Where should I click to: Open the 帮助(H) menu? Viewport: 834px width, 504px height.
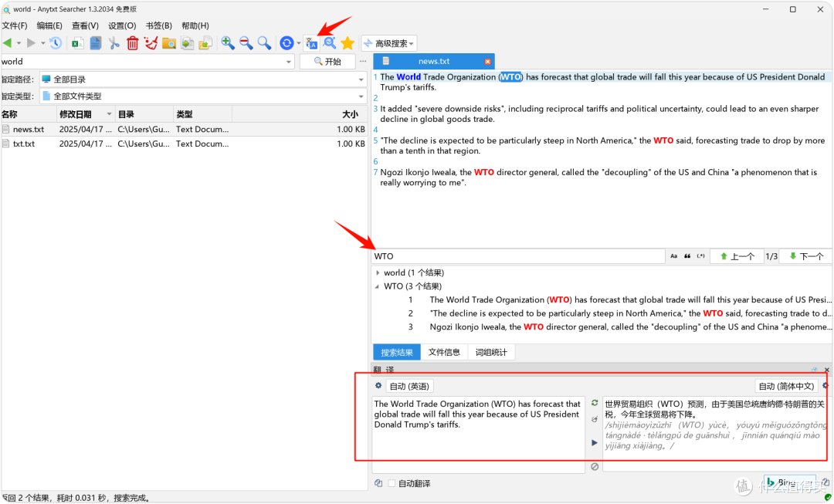195,25
